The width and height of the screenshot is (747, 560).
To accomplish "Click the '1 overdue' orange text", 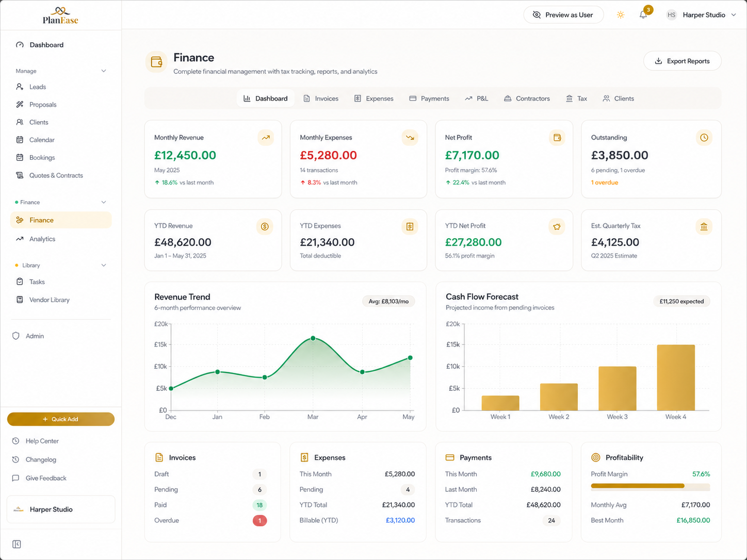I will click(605, 183).
